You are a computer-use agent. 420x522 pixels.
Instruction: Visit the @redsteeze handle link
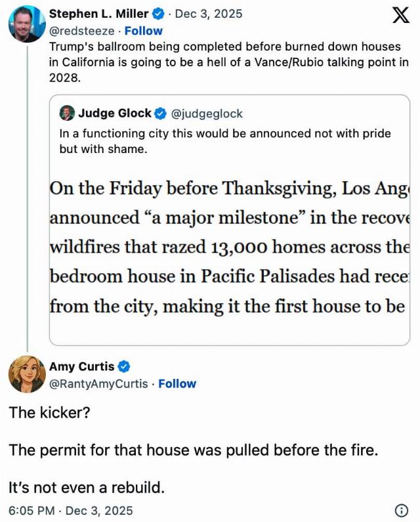click(83, 30)
